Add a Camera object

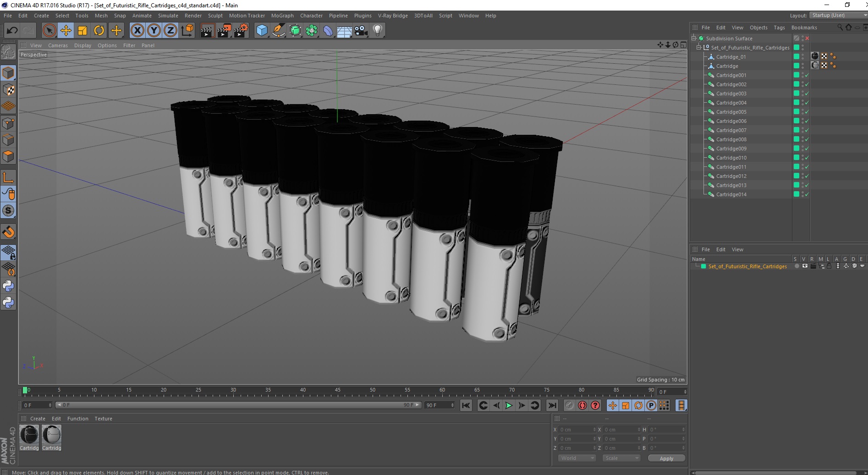[x=361, y=31]
